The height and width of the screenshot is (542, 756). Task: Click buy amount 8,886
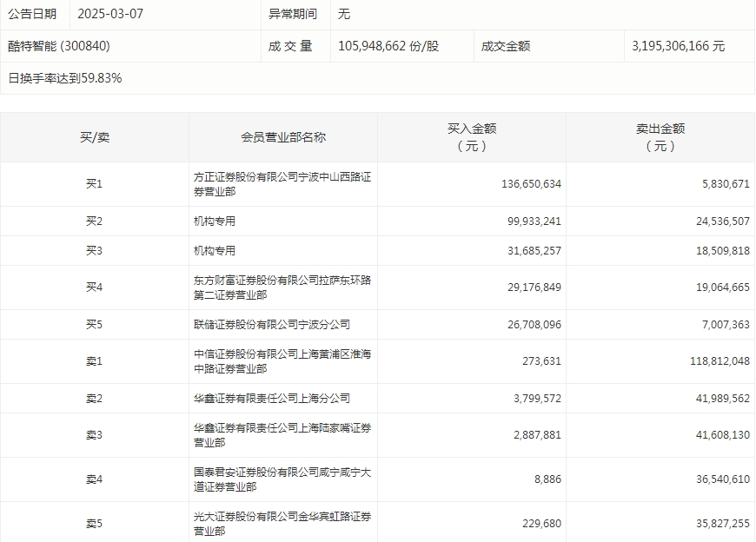coord(548,479)
